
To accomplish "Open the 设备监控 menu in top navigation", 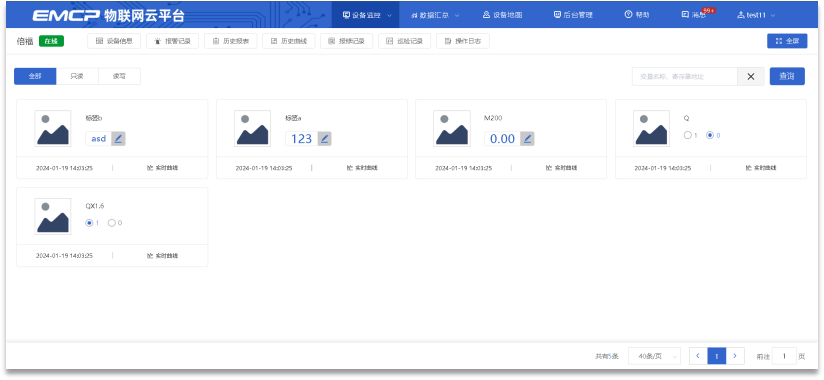I will point(366,15).
